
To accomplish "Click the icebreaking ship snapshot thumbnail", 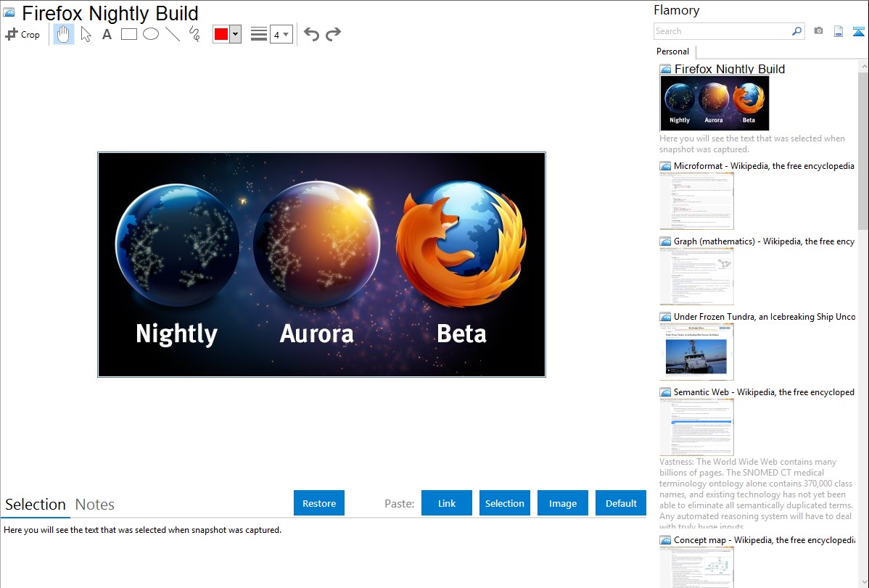I will point(696,352).
